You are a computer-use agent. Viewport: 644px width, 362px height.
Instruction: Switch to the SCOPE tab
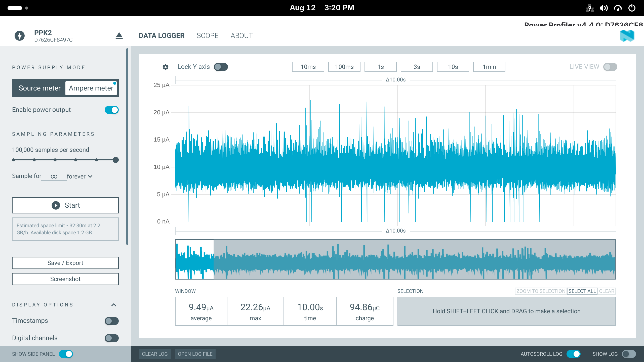(x=208, y=36)
